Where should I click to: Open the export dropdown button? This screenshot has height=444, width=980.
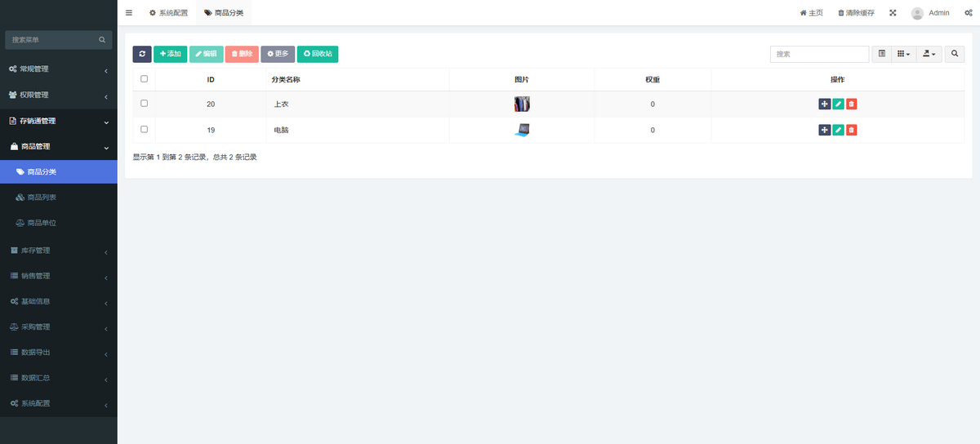(x=929, y=54)
